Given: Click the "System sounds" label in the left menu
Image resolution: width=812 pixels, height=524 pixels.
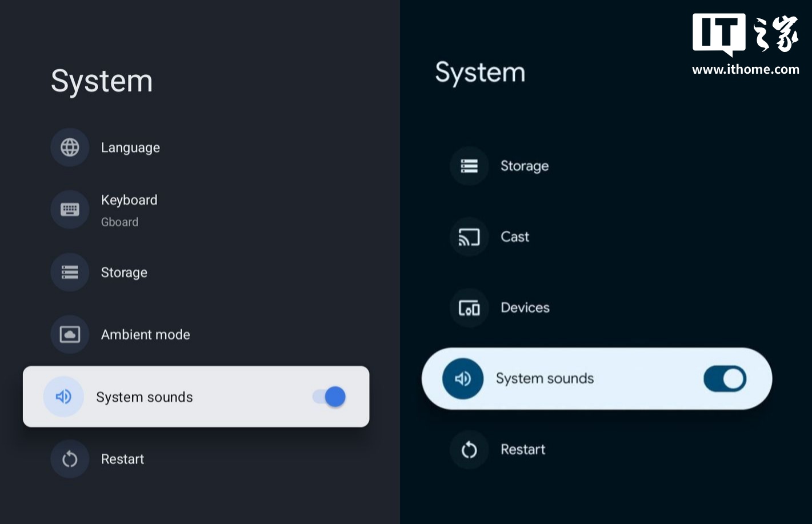Looking at the screenshot, I should (145, 397).
